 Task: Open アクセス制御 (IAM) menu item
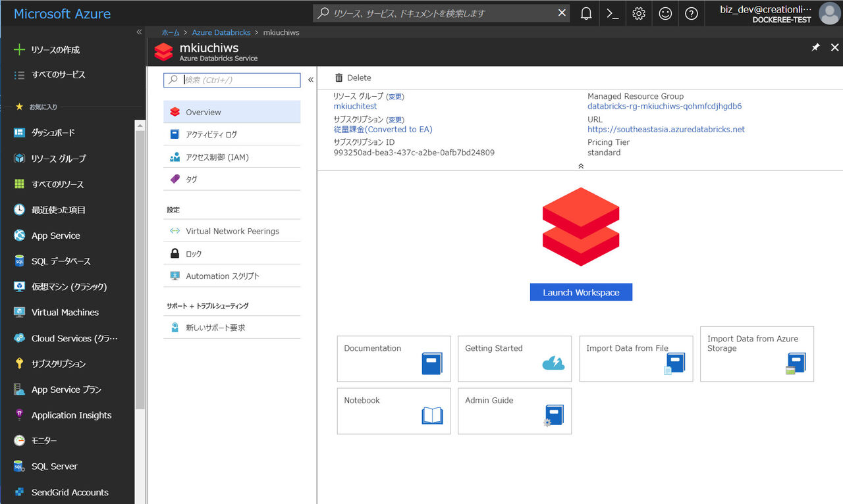pyautogui.click(x=232, y=157)
